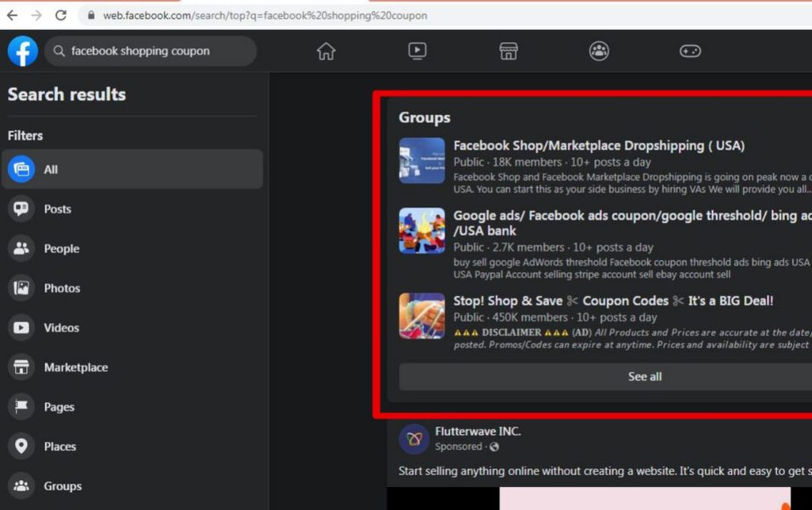This screenshot has width=812, height=510.
Task: Open Stop! Shop & Save Coupon Codes group
Action: [613, 301]
